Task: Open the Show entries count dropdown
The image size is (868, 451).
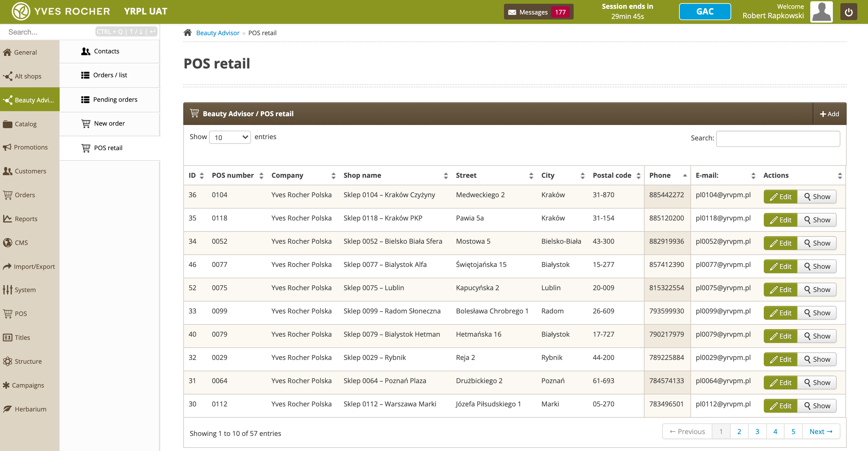Action: click(230, 137)
